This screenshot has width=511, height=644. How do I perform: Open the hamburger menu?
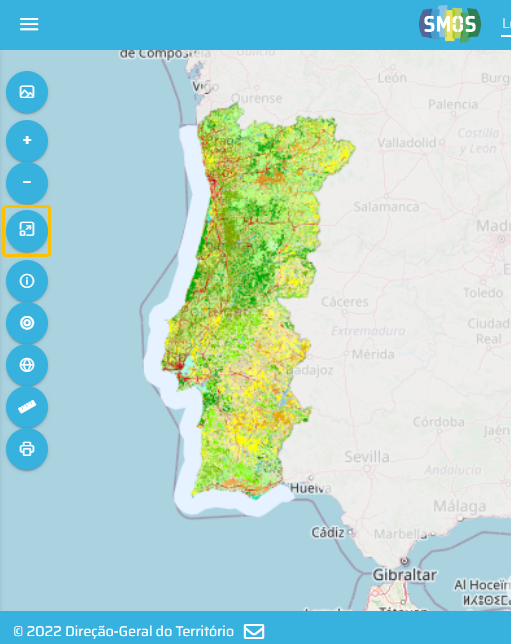coord(29,24)
